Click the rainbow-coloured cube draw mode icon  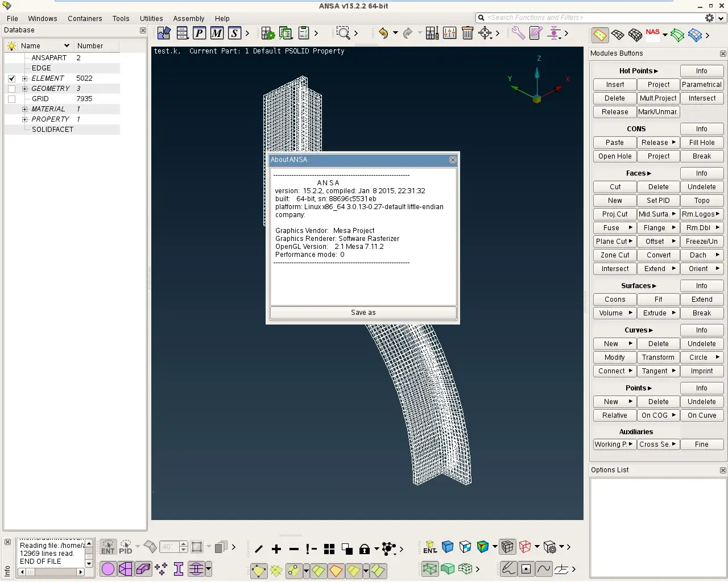point(483,547)
